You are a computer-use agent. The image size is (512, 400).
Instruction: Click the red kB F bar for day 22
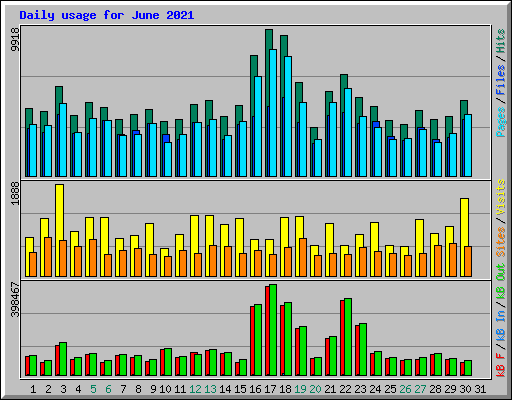coord(342,338)
